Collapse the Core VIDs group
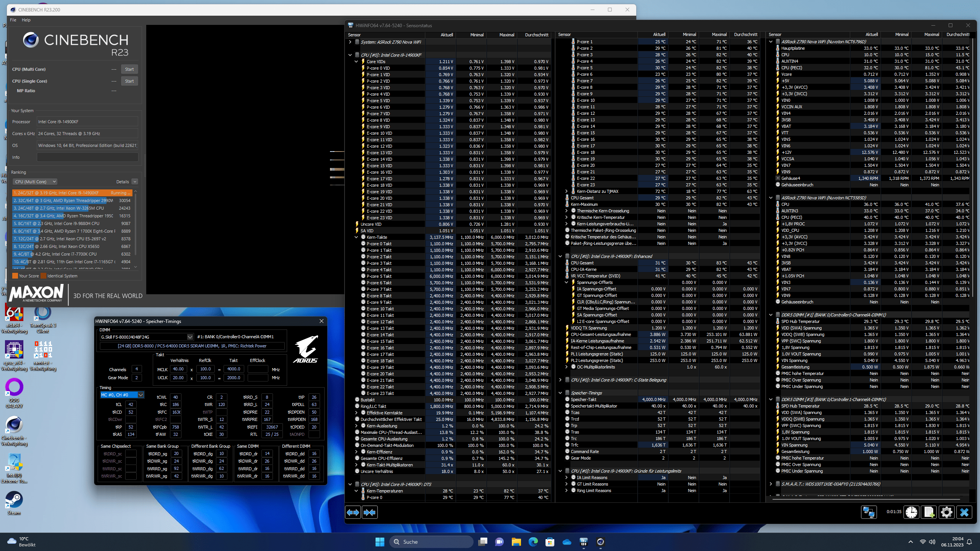This screenshot has width=980, height=551. coord(356,62)
